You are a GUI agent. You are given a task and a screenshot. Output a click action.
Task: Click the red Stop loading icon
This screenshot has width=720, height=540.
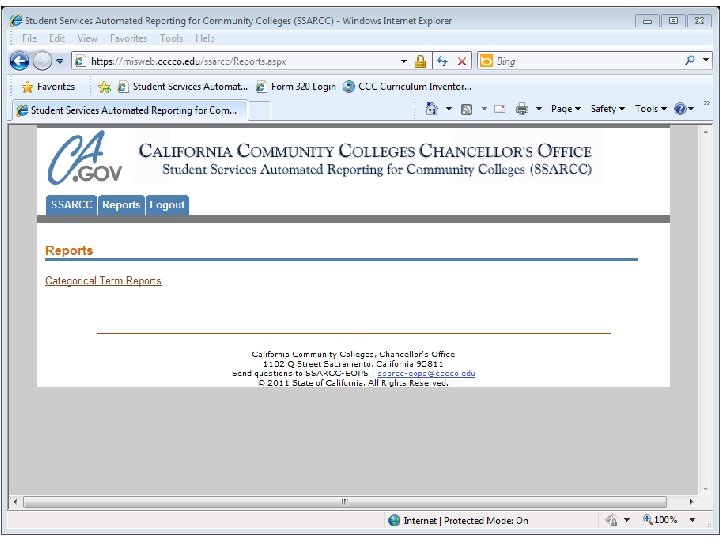click(462, 61)
